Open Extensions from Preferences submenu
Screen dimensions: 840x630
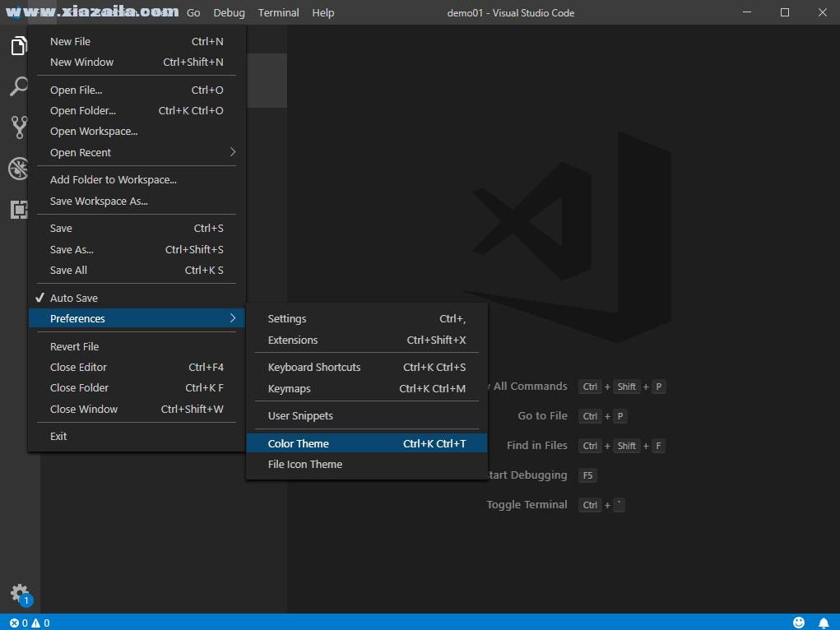click(x=366, y=340)
